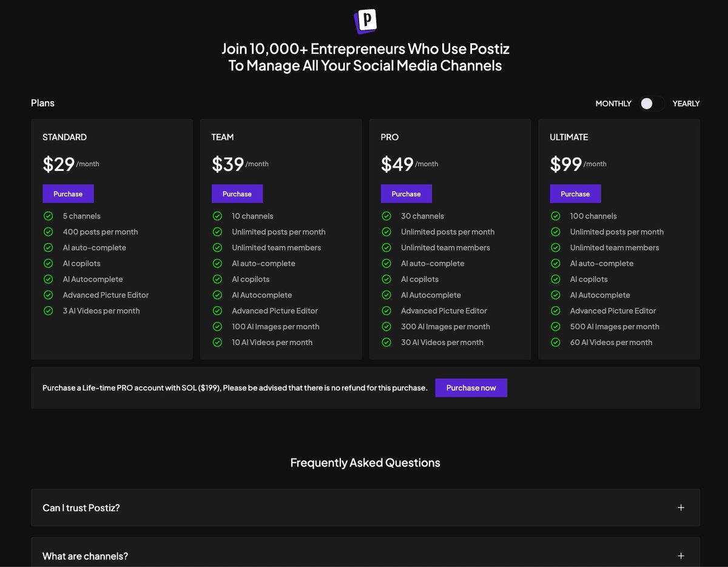Click '400 posts per month' feature text
This screenshot has height=567, width=728.
[x=100, y=232]
